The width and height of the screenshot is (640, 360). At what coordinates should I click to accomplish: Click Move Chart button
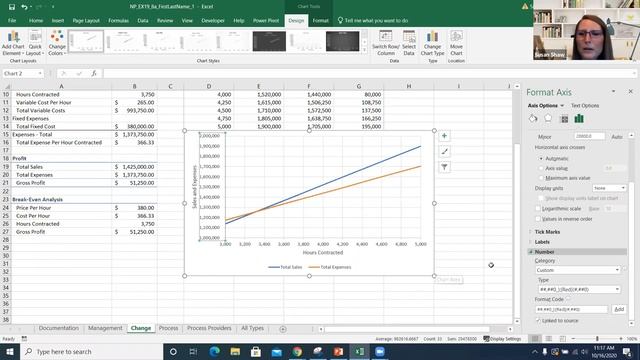pyautogui.click(x=456, y=43)
